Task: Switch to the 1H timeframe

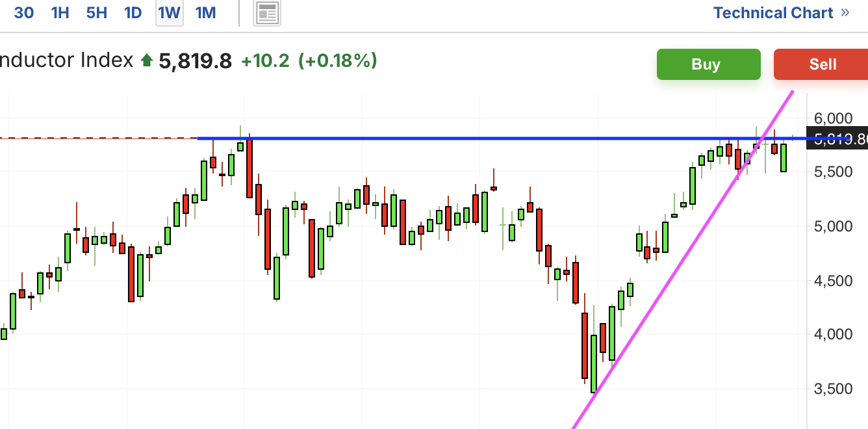Action: (60, 13)
